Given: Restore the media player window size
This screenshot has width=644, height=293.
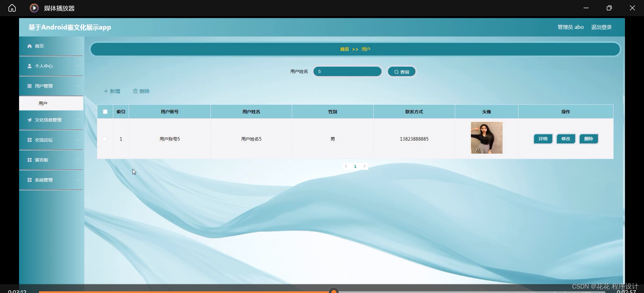Looking at the screenshot, I should (609, 8).
